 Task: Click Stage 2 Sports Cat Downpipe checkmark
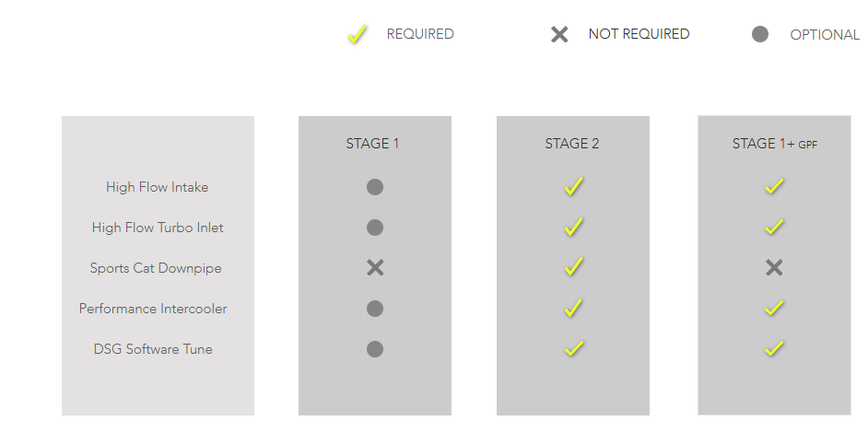573,267
